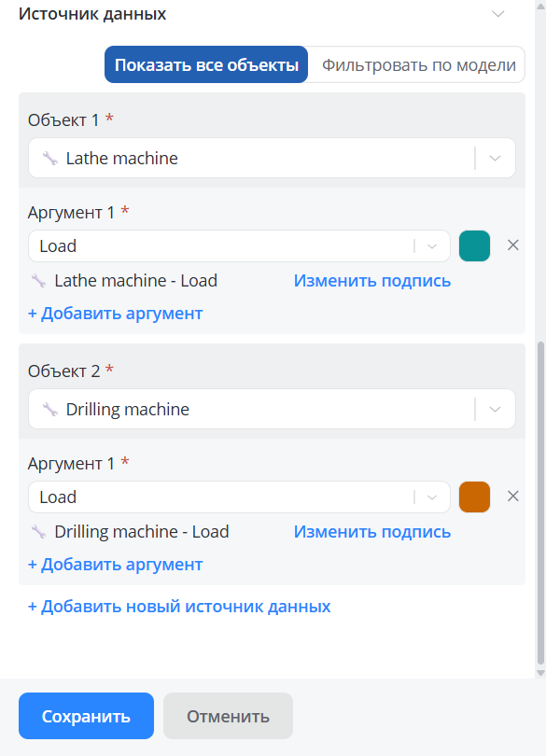Add argument under Lathe machine object
This screenshot has height=756, width=546.
point(116,314)
